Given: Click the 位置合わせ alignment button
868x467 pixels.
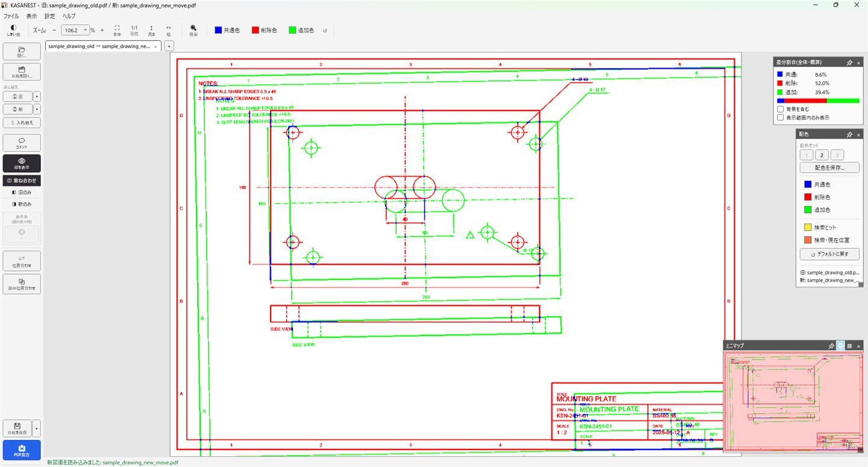Looking at the screenshot, I should [22, 261].
